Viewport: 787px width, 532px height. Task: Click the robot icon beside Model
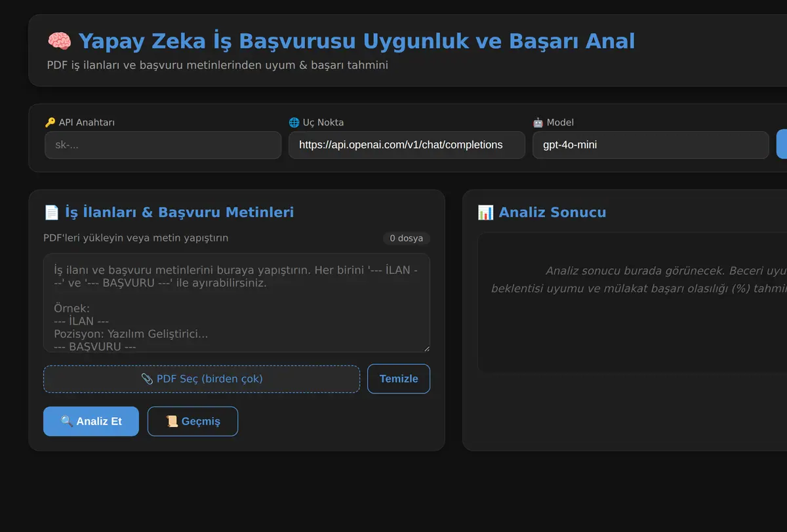[538, 123]
